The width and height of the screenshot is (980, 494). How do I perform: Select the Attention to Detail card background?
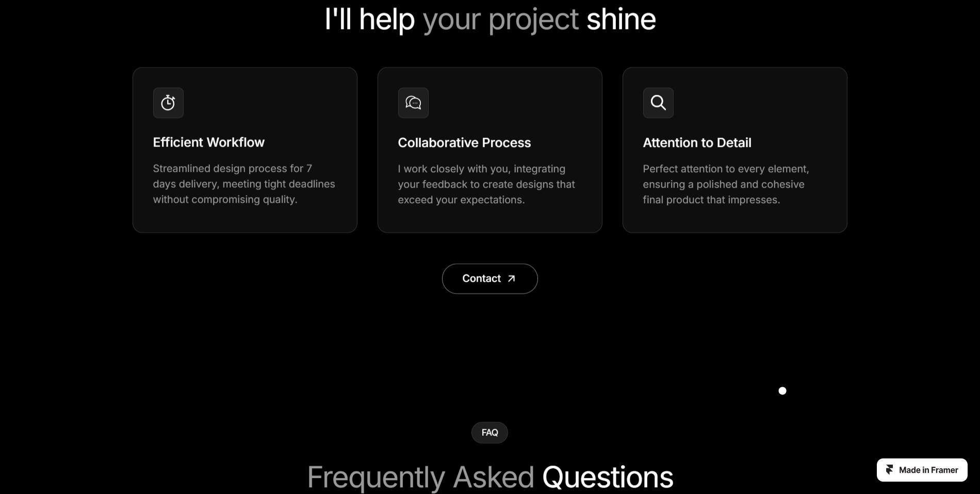point(735,150)
